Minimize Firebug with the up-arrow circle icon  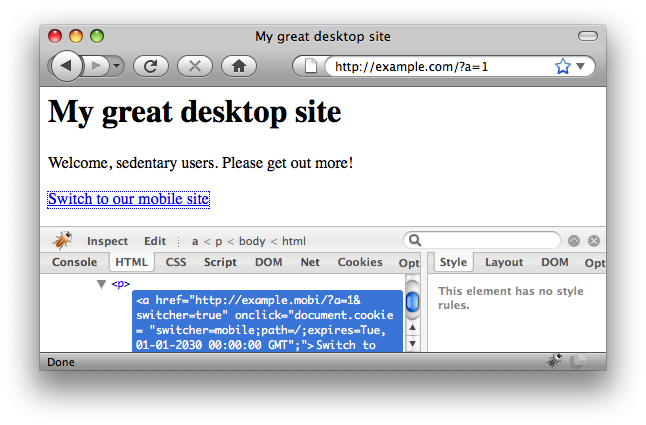click(574, 241)
